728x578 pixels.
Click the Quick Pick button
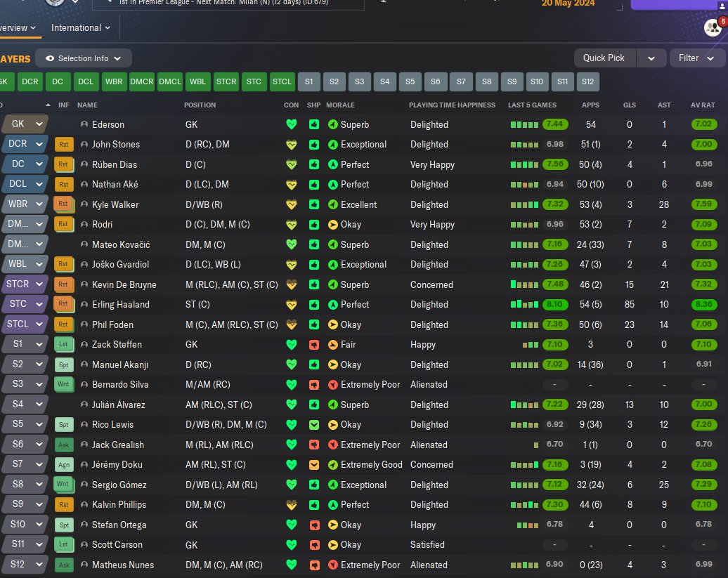(604, 58)
